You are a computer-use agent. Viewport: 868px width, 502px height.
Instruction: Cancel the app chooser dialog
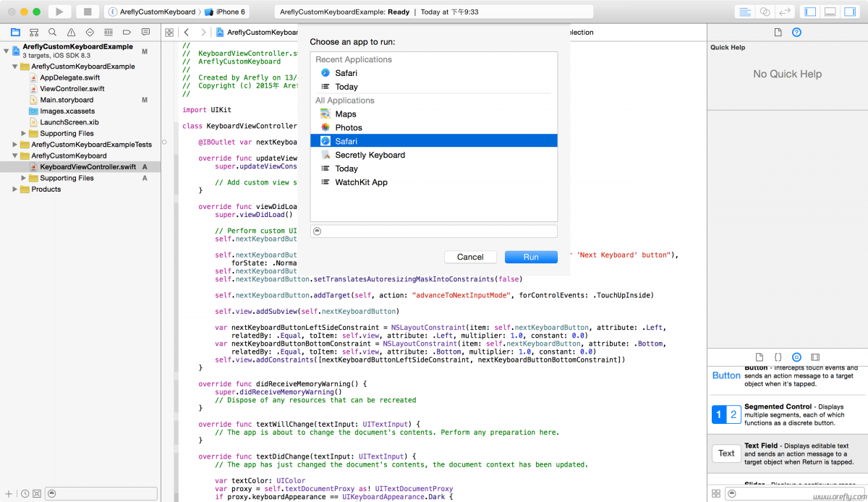pos(470,257)
